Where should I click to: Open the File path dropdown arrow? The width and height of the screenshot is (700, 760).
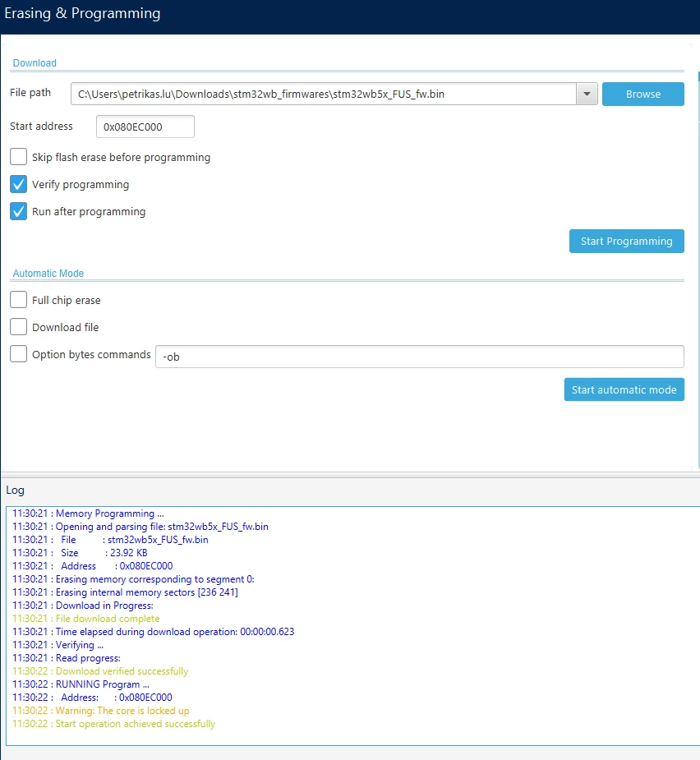pos(587,94)
